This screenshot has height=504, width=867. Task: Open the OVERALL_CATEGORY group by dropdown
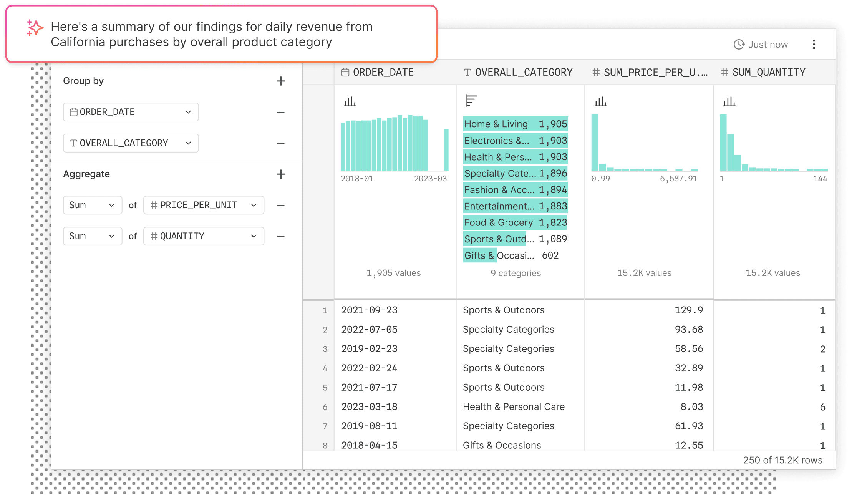[x=131, y=143]
